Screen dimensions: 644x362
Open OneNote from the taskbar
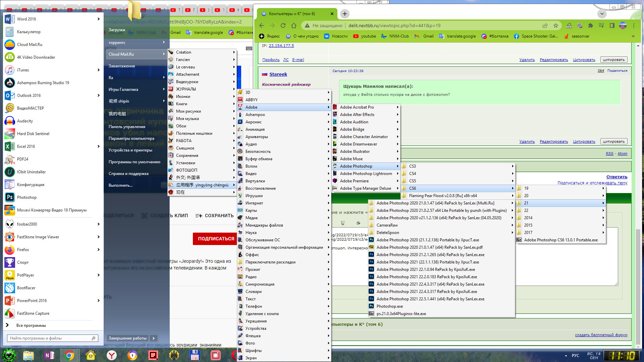coord(49,355)
